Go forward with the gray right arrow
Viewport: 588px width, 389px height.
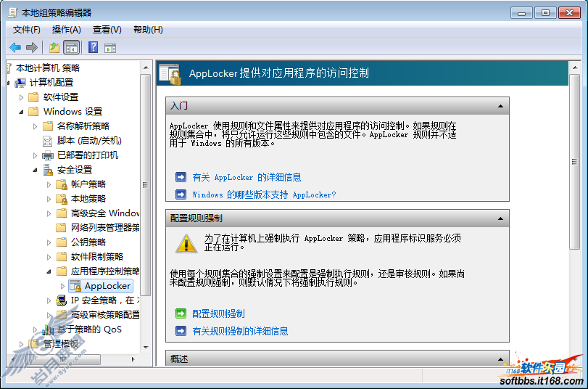tap(32, 48)
